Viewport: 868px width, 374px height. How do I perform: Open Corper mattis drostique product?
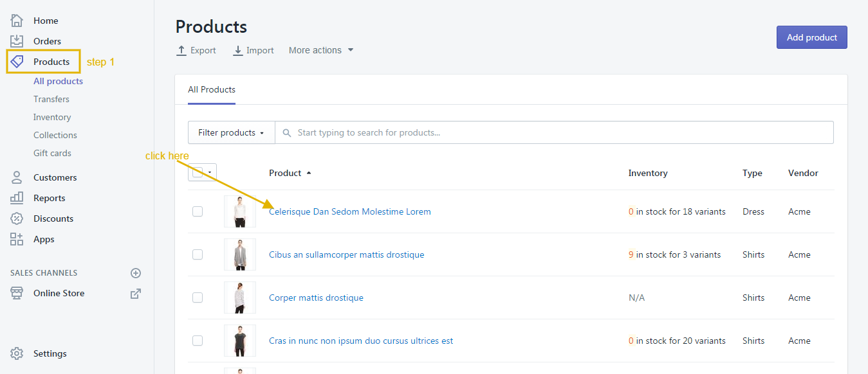316,298
